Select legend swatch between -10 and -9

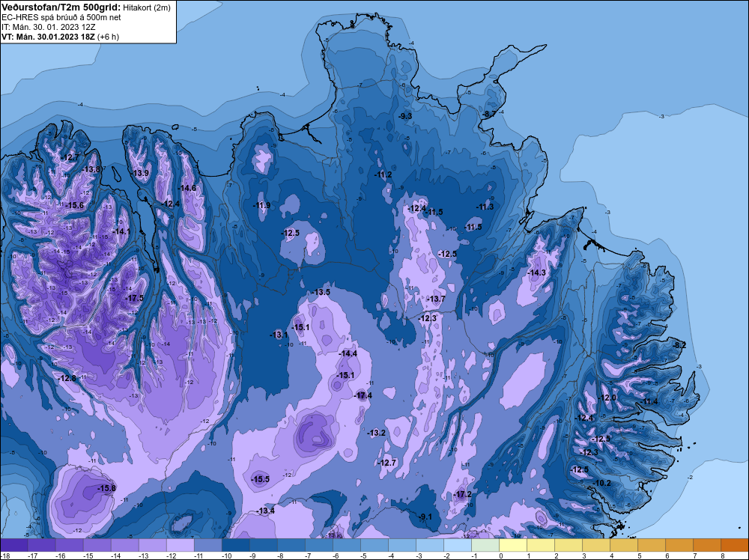pos(235,545)
